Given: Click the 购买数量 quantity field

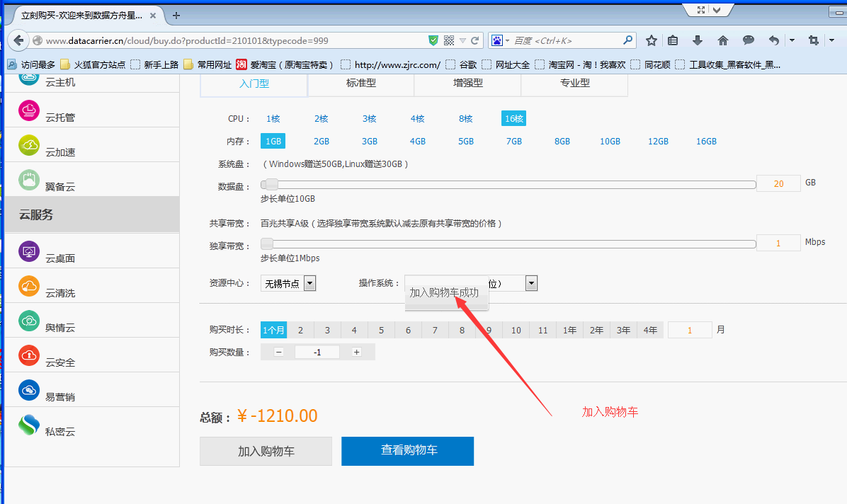Looking at the screenshot, I should pos(317,353).
